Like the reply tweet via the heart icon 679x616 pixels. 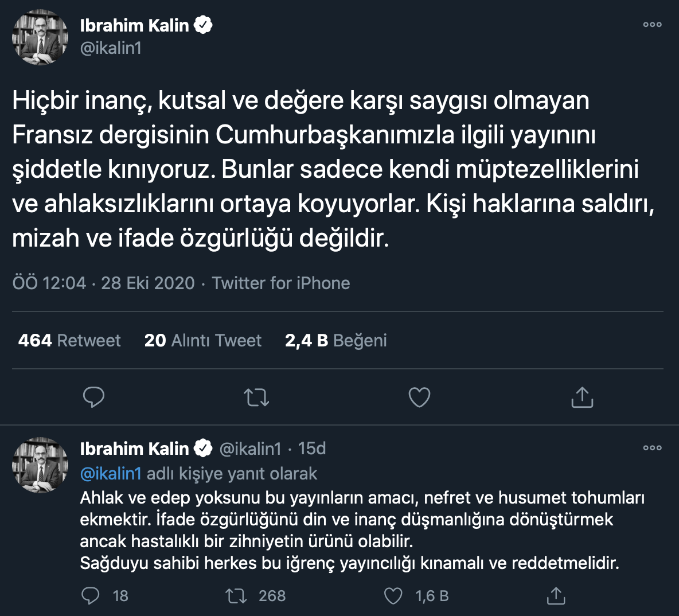(393, 596)
